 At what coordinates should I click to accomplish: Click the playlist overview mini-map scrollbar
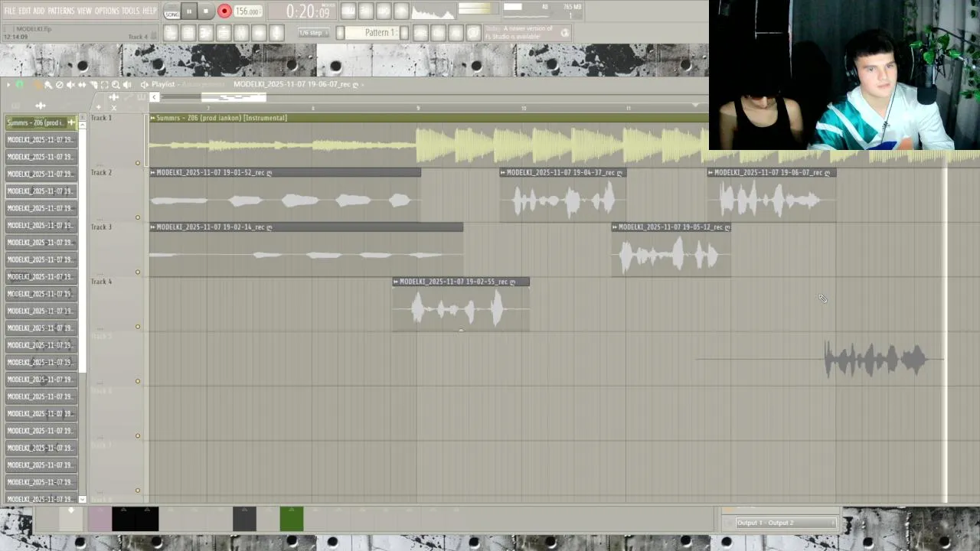pyautogui.click(x=234, y=97)
